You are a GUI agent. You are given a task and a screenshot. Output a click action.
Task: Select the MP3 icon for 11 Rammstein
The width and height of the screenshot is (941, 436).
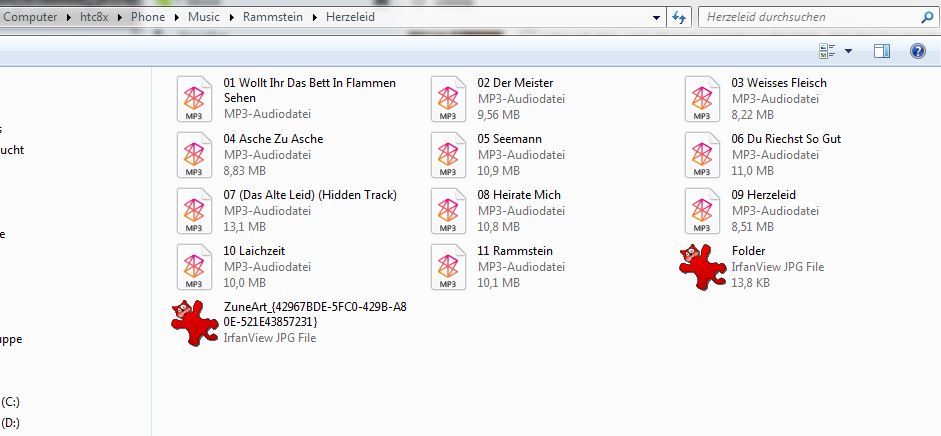448,267
